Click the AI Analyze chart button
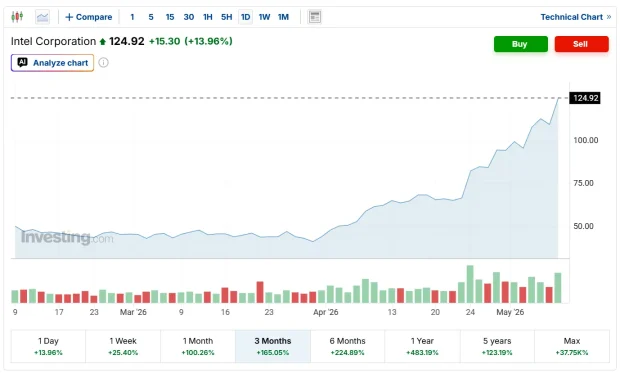 52,63
